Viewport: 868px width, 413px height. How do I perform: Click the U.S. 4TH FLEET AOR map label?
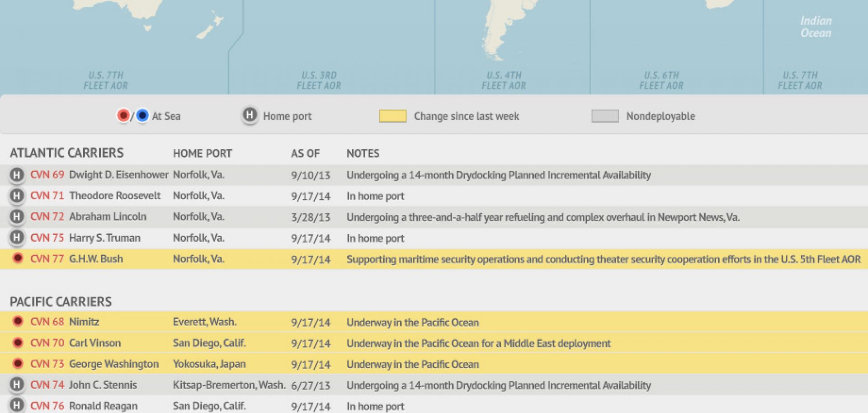(504, 80)
